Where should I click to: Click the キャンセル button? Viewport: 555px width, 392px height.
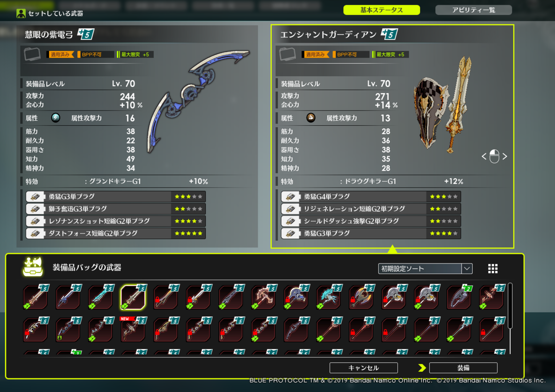point(364,368)
